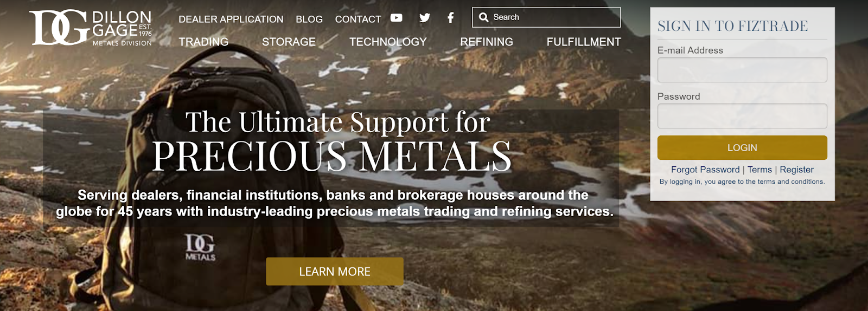Viewport: 868px width, 311px height.
Task: Open the YouTube social icon
Action: (x=397, y=18)
